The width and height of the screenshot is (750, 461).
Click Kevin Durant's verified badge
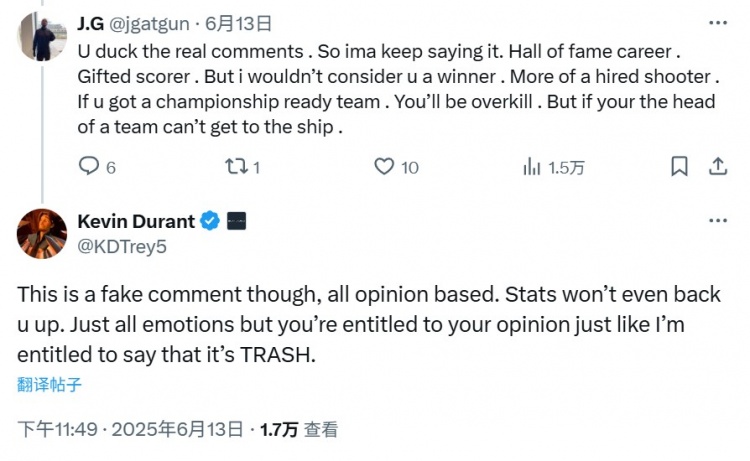211,221
